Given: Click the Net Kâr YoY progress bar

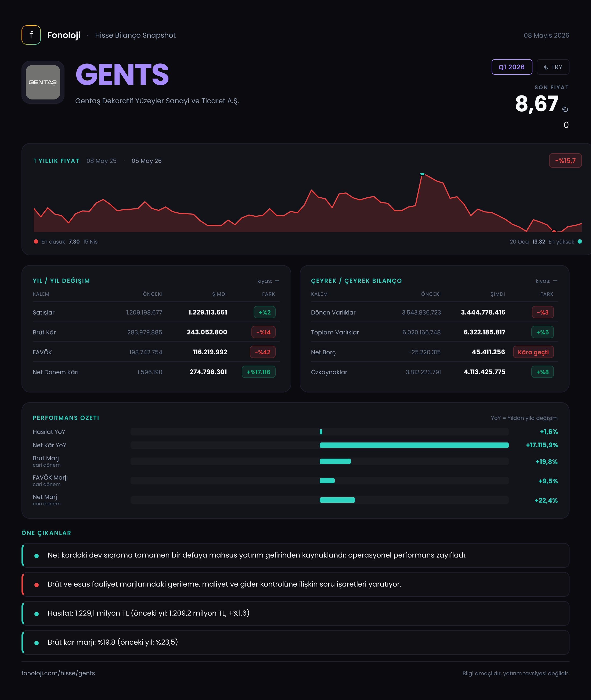Looking at the screenshot, I should [x=320, y=445].
